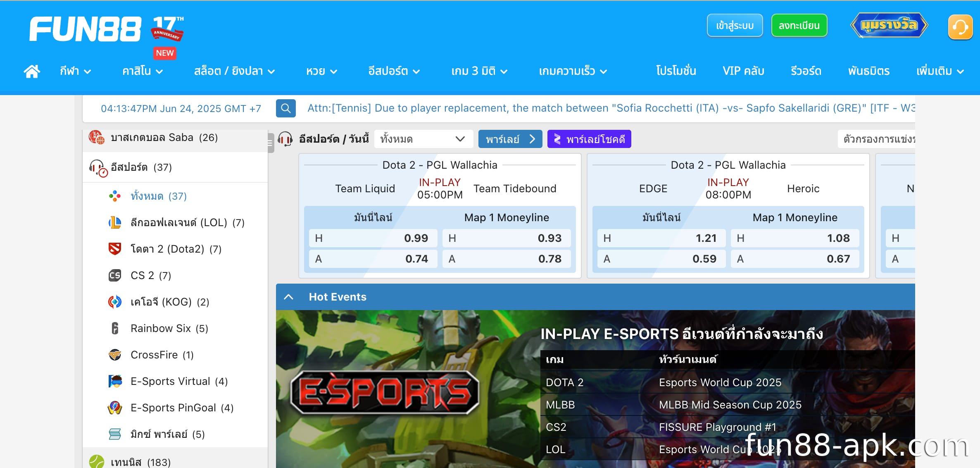Expand the เกม 3 มิติ menu
The height and width of the screenshot is (468, 980).
click(479, 71)
